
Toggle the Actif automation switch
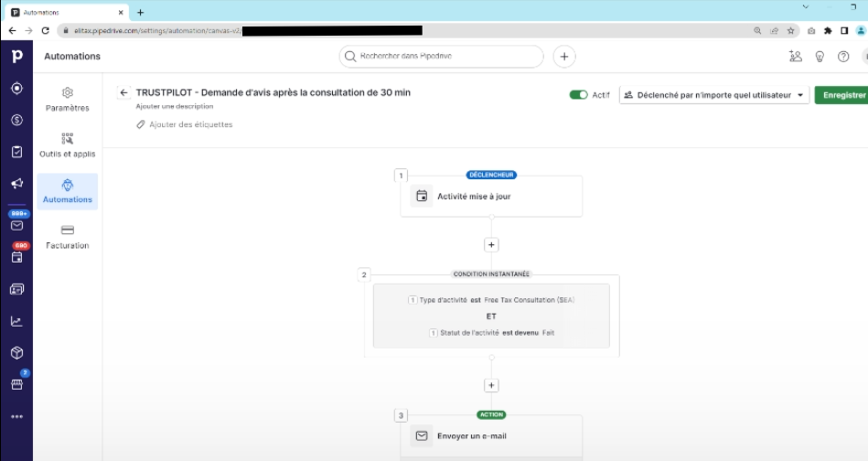(x=578, y=95)
